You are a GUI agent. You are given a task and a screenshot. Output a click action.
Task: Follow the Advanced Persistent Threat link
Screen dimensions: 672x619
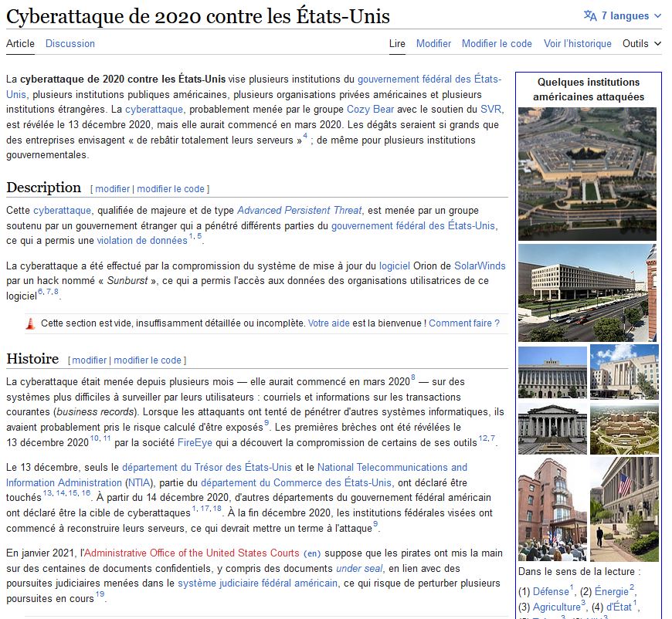pyautogui.click(x=300, y=210)
